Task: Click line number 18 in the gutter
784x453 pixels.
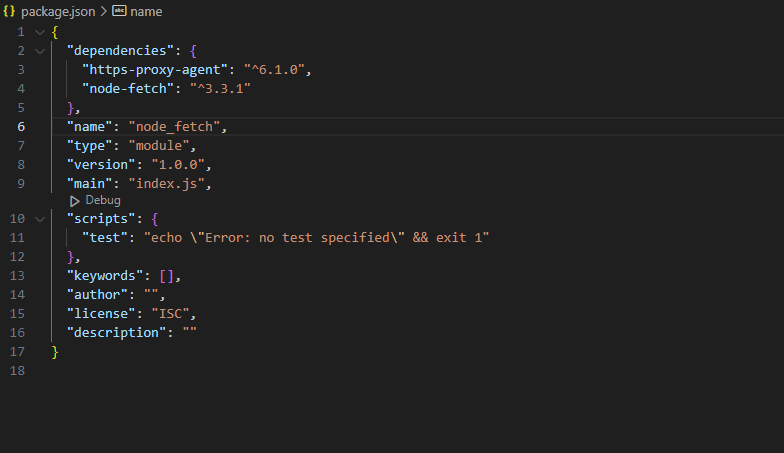Action: (17, 370)
